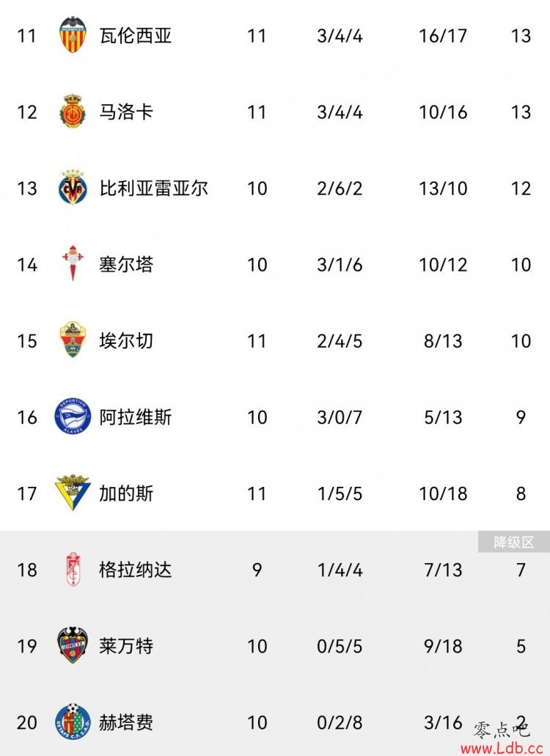Image resolution: width=550 pixels, height=756 pixels.
Task: Select rank 12 马洛卡 row
Action: (275, 112)
